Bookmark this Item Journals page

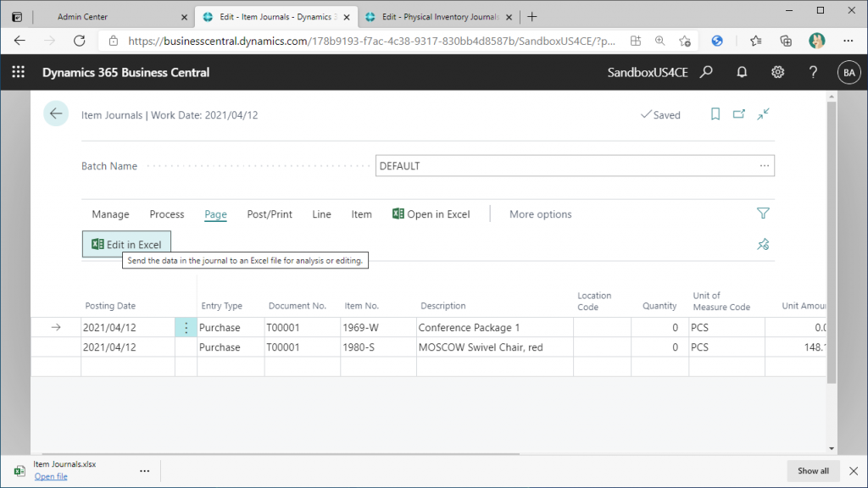(715, 114)
